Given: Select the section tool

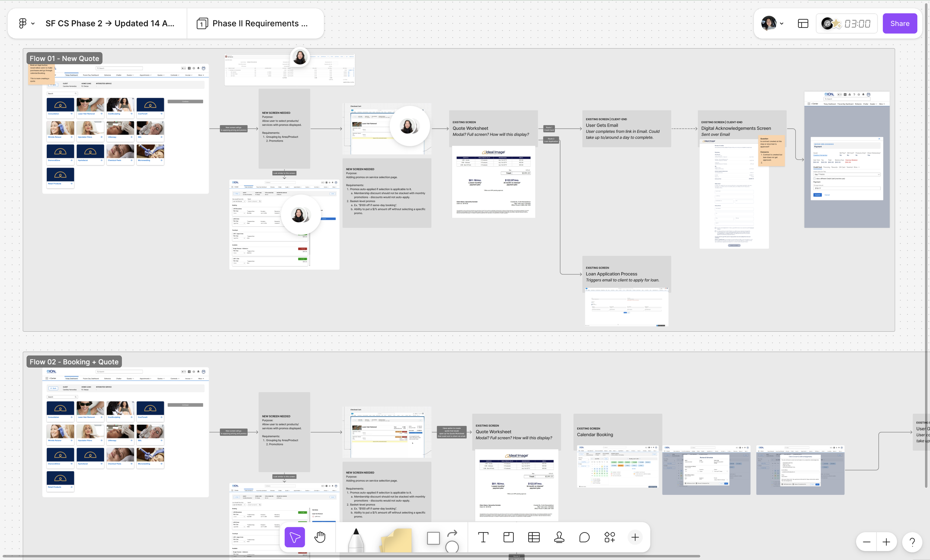Looking at the screenshot, I should 509,537.
